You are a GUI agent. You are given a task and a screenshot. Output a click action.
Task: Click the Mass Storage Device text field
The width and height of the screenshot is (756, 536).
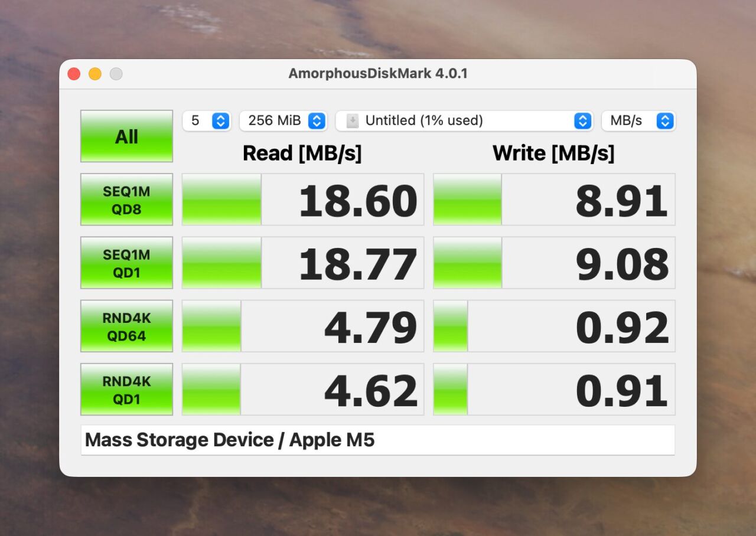click(x=377, y=440)
